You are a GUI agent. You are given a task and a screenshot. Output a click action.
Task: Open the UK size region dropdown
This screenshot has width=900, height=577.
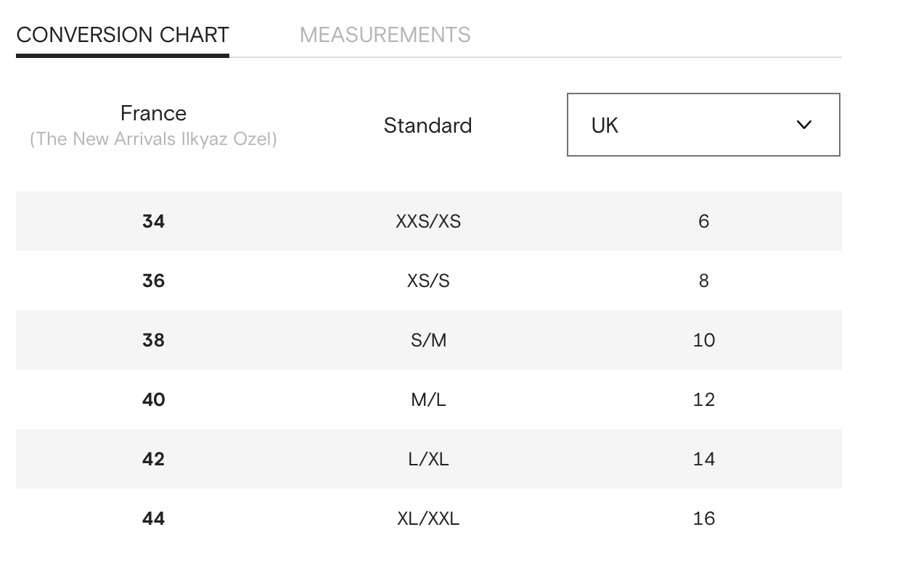pyautogui.click(x=703, y=125)
